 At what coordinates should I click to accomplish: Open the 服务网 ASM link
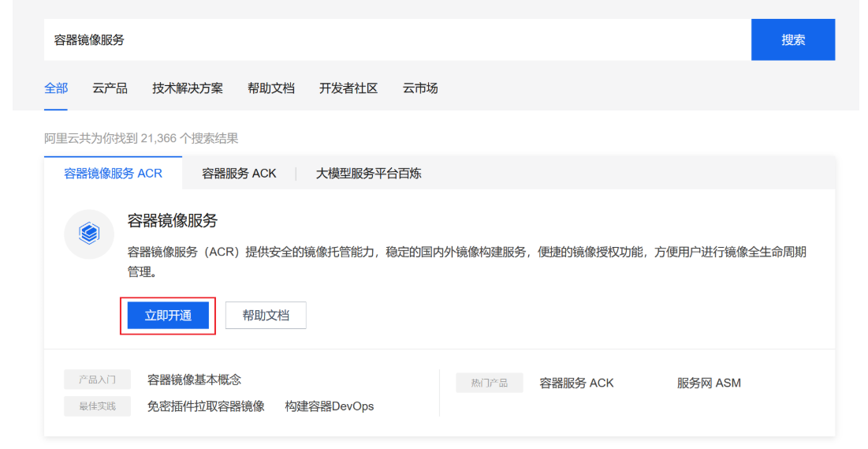(709, 383)
